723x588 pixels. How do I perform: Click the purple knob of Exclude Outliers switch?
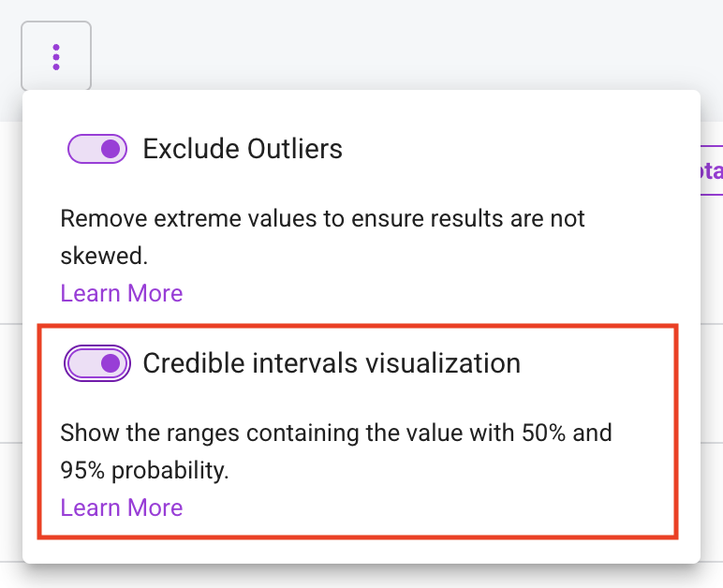click(111, 149)
